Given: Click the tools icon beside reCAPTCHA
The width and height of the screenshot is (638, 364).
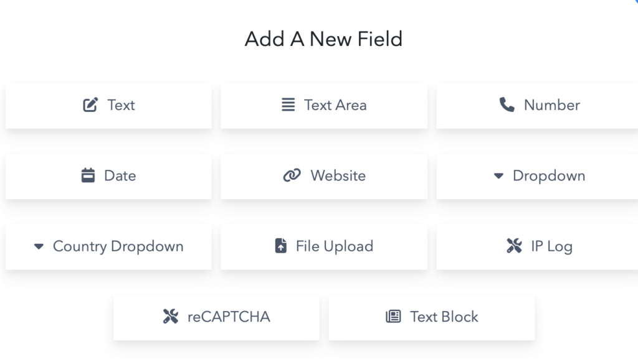Looking at the screenshot, I should [x=171, y=317].
